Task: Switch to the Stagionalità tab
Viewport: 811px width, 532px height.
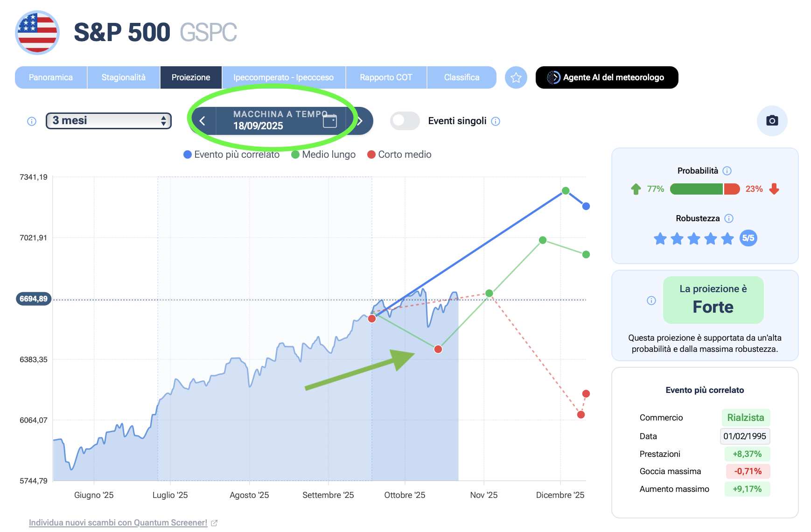Action: [x=123, y=77]
